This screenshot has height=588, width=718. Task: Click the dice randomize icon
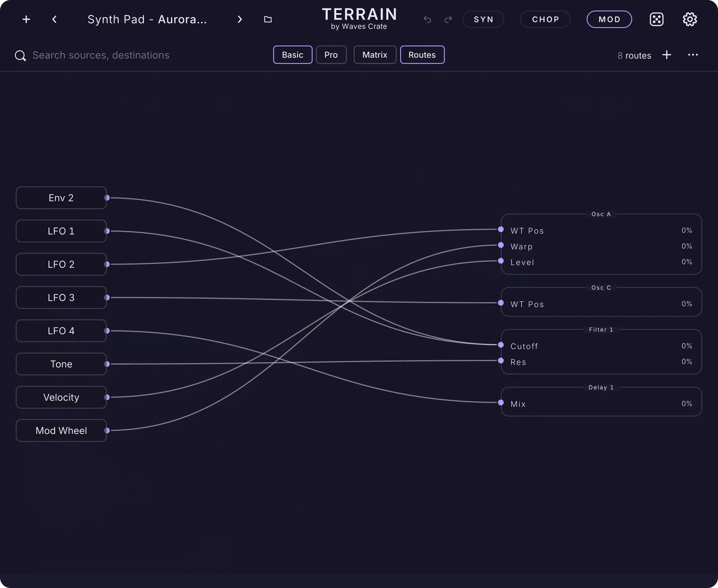[657, 19]
